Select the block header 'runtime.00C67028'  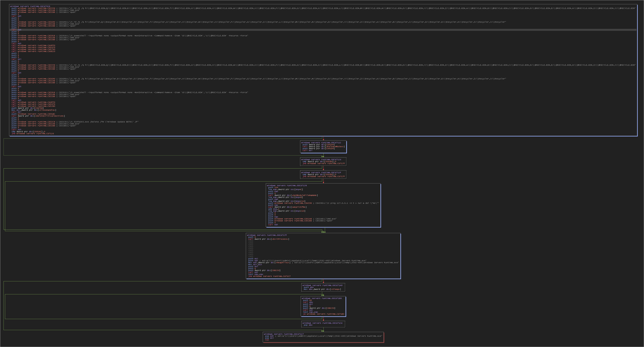point(30,6)
